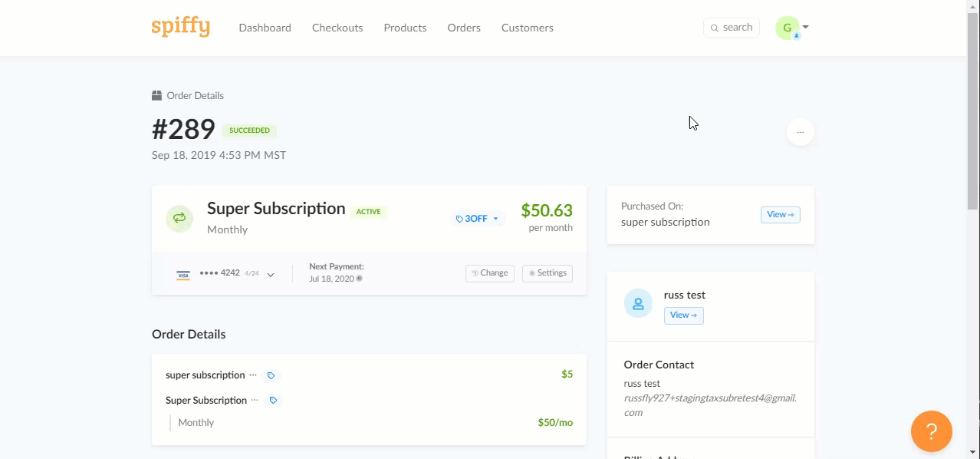Click the customer profile avatar icon
This screenshot has height=459, width=980.
[x=638, y=304]
